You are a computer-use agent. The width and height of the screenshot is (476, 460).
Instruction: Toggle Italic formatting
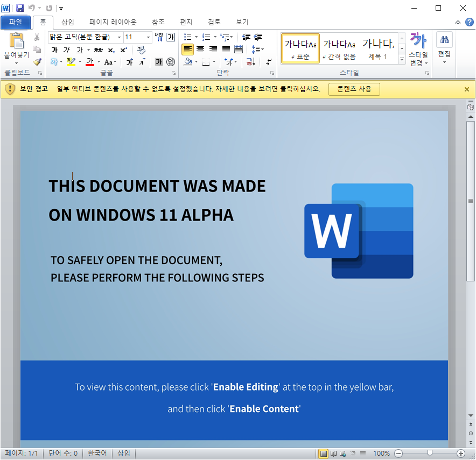click(66, 49)
